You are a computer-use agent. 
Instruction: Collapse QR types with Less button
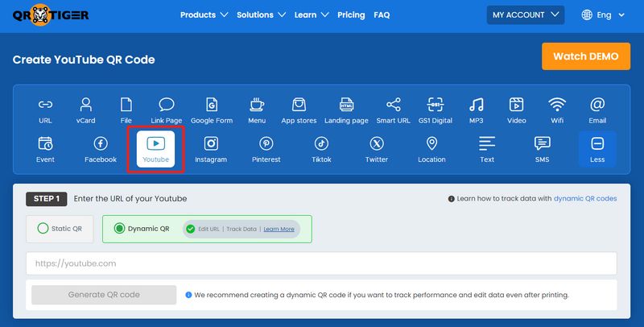tap(597, 149)
